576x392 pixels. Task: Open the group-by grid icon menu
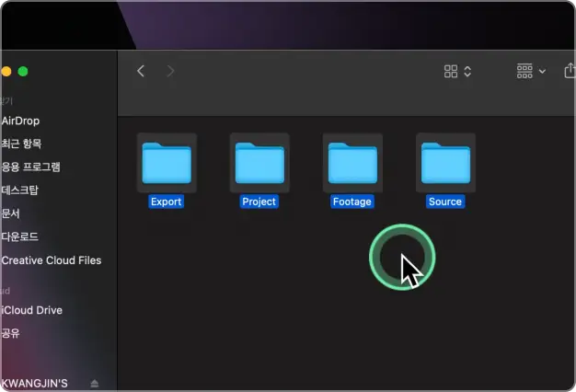524,71
